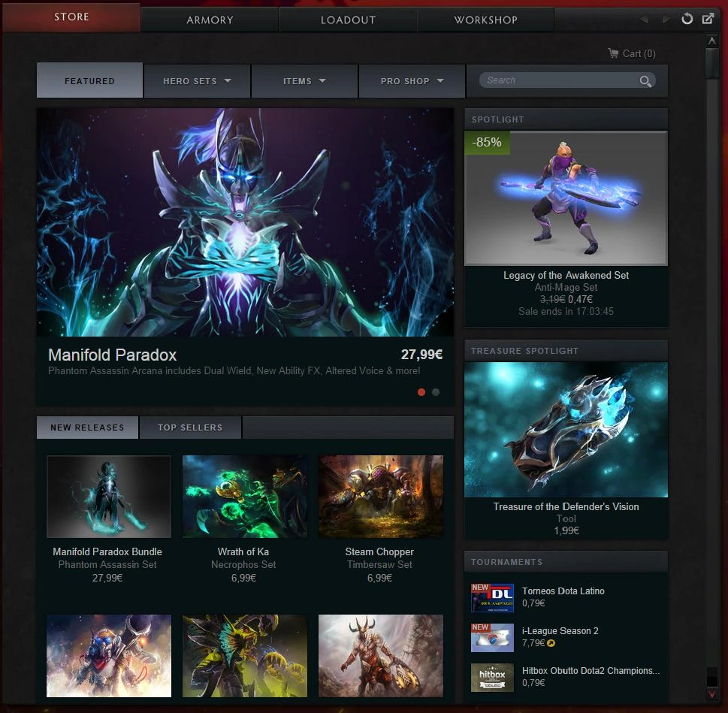Expand the Items dropdown menu
This screenshot has height=713, width=728.
[304, 81]
